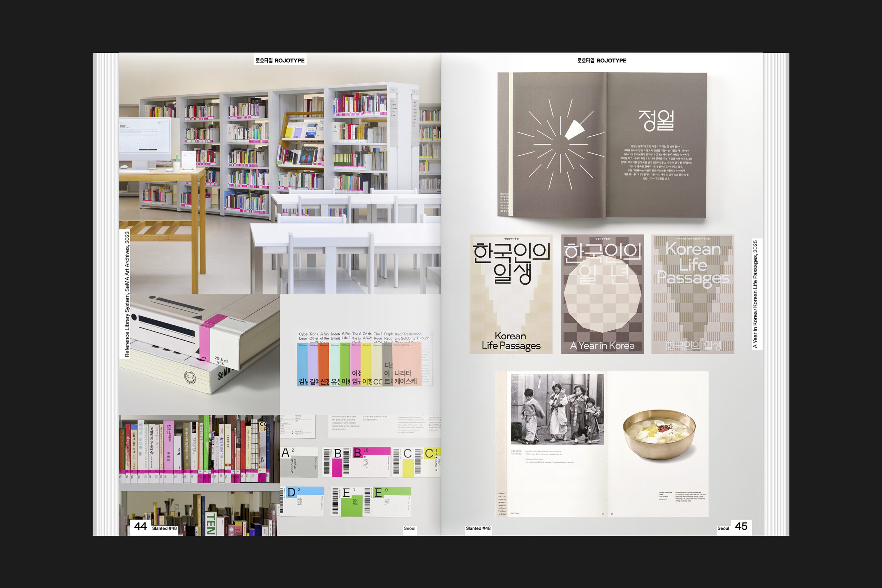This screenshot has width=882, height=588.
Task: Click the green 'TEN' book spine
Action: click(x=211, y=523)
